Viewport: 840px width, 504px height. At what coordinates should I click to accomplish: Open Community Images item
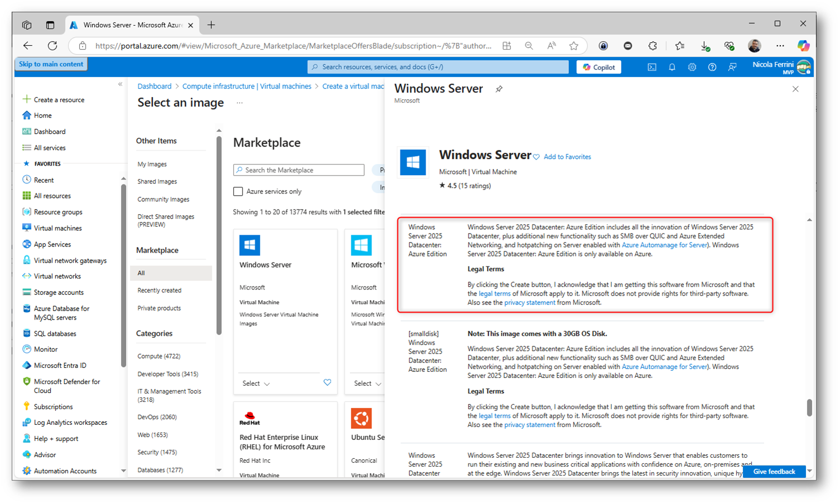pyautogui.click(x=163, y=200)
